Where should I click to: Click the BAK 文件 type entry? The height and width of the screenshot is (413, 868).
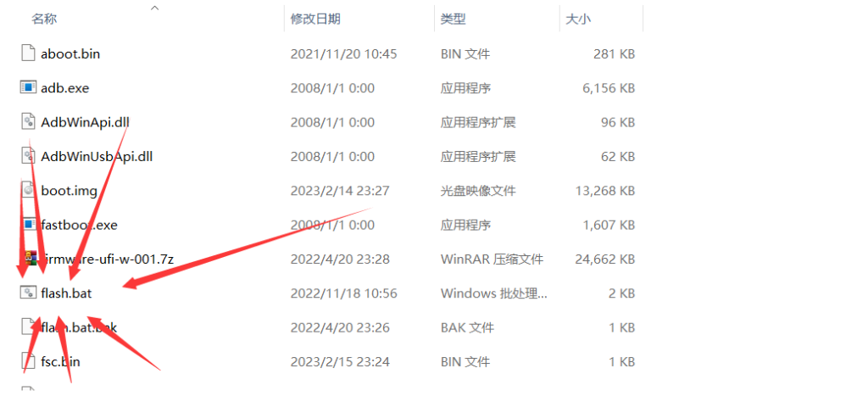tap(467, 327)
